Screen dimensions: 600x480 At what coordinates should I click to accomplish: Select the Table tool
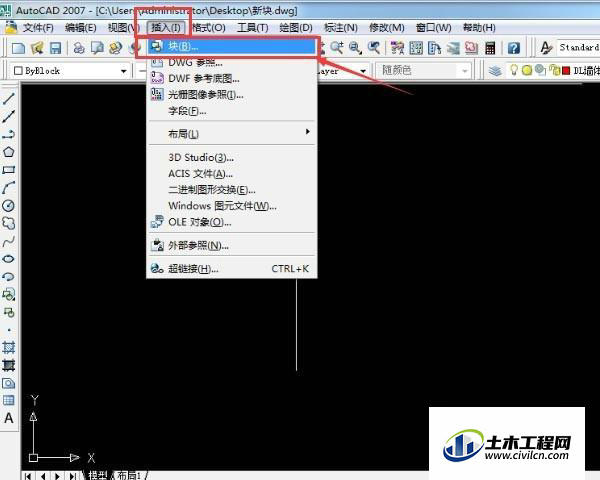8,400
